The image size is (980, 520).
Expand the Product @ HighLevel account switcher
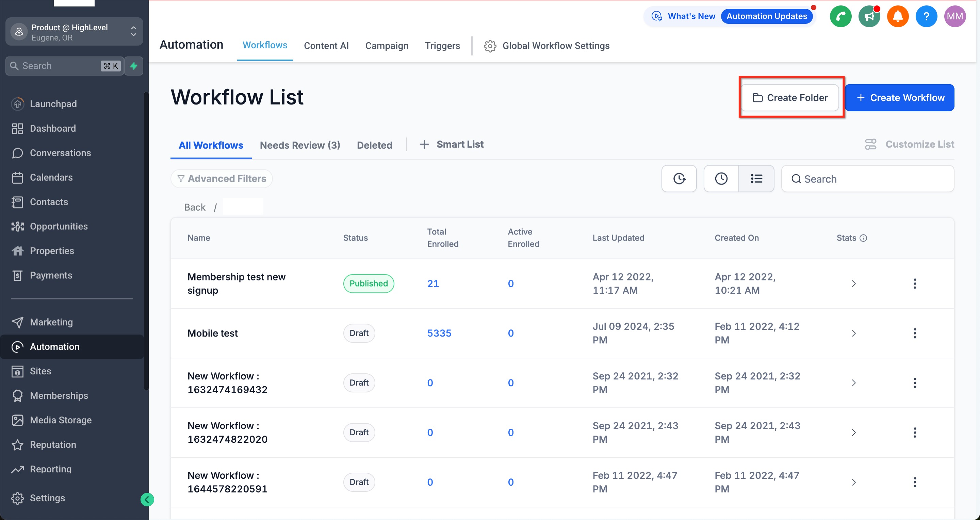pos(74,32)
